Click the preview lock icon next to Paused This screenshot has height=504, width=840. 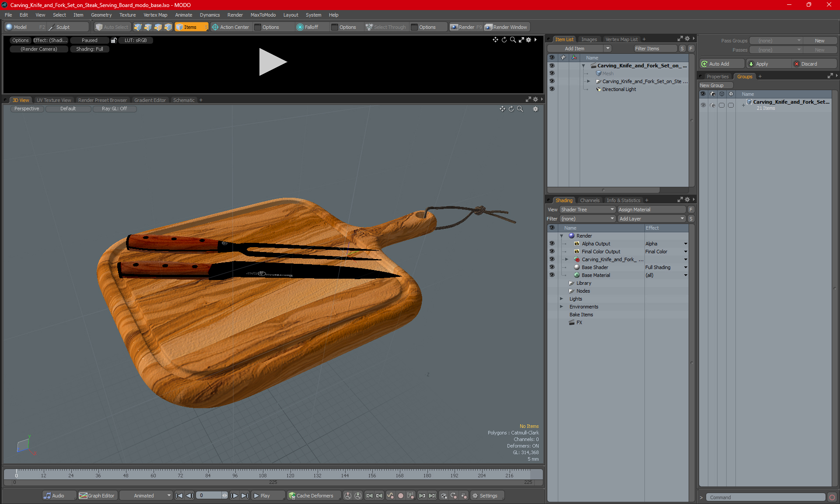114,40
